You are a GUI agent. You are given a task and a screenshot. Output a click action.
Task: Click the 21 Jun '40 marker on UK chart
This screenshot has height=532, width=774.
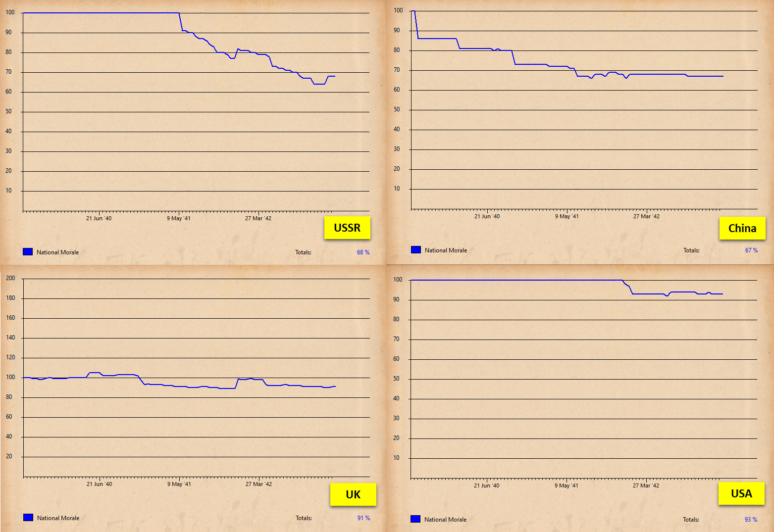tap(99, 484)
